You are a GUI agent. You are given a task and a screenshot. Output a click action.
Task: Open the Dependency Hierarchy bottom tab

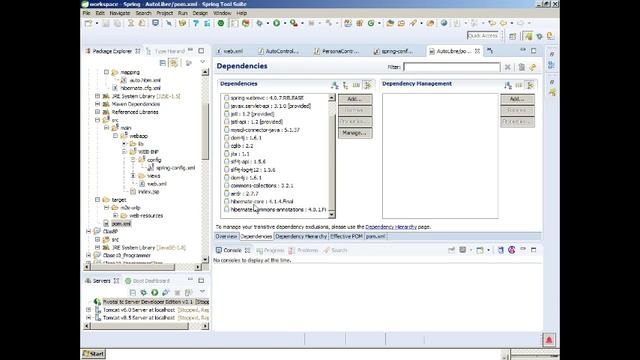click(301, 236)
